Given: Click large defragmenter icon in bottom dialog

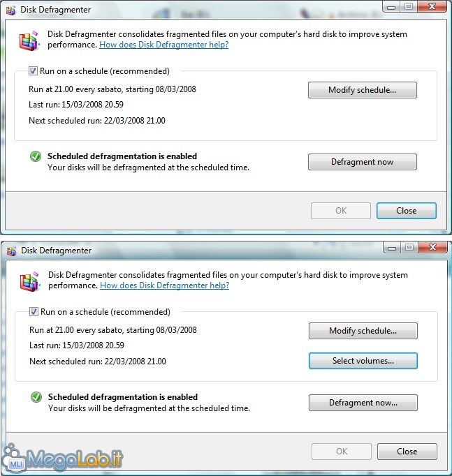Looking at the screenshot, I should pos(30,281).
